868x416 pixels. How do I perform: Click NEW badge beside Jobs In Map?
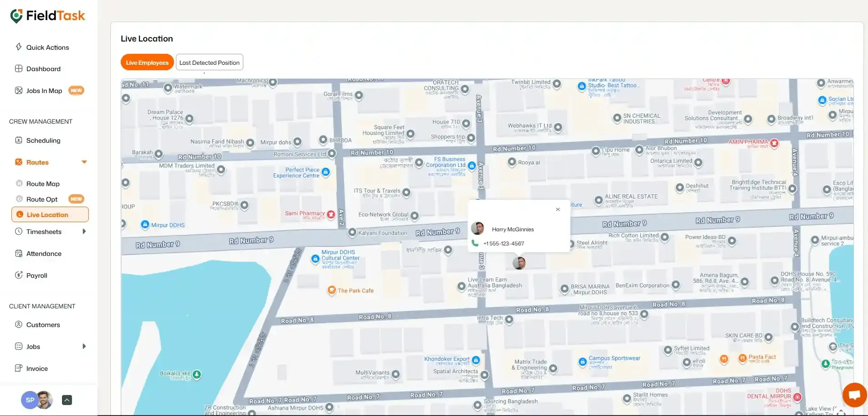(76, 90)
